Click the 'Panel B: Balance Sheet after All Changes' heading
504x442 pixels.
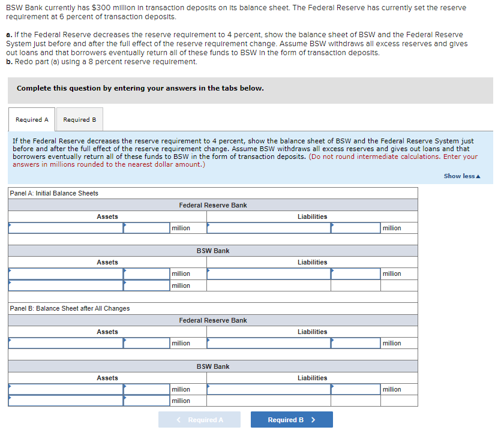click(x=70, y=308)
